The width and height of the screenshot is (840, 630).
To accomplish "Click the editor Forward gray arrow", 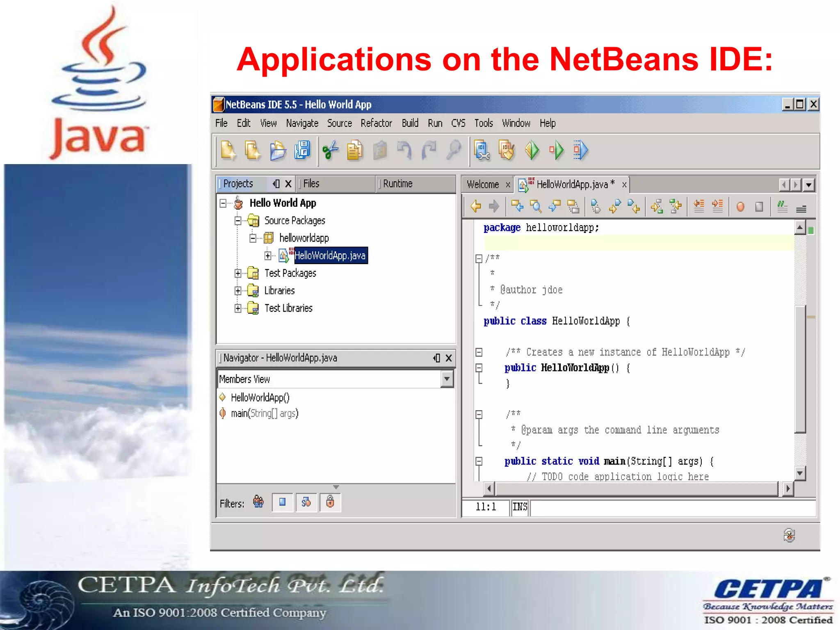I will 494,206.
